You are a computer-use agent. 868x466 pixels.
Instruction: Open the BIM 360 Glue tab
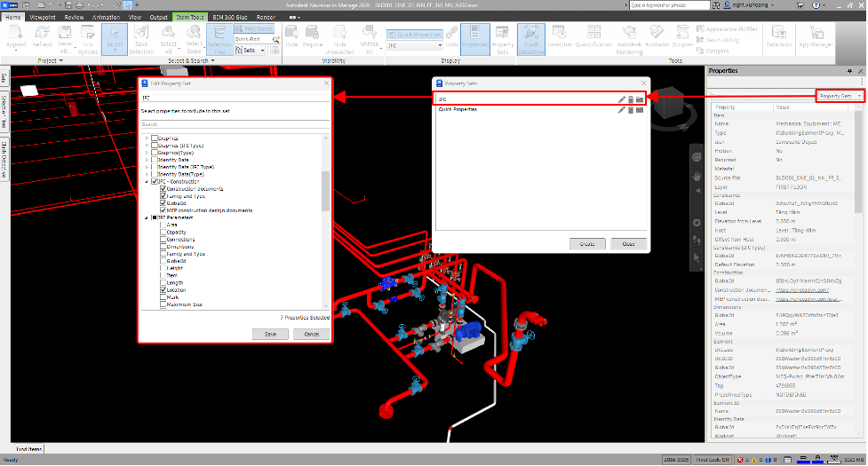(230, 17)
